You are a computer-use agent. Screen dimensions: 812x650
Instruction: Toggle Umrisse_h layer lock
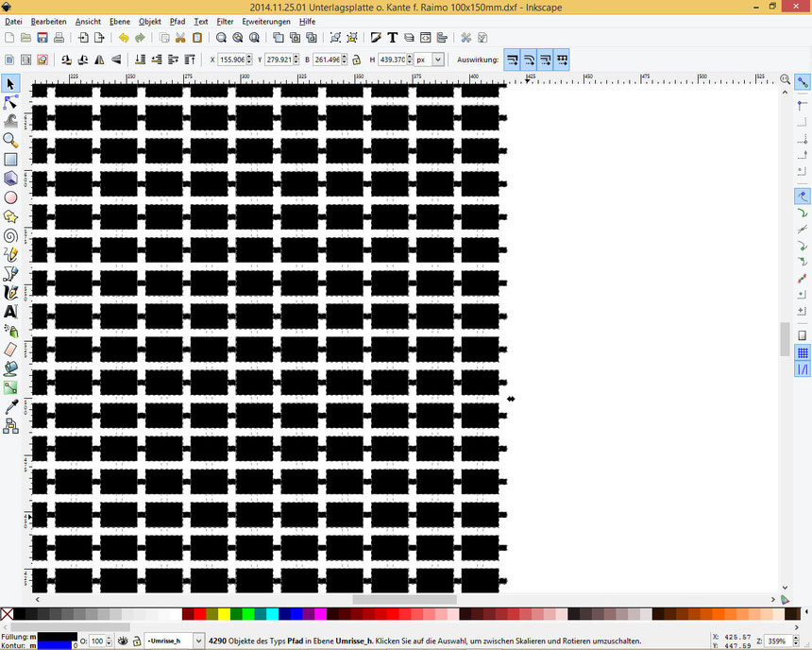click(x=137, y=641)
